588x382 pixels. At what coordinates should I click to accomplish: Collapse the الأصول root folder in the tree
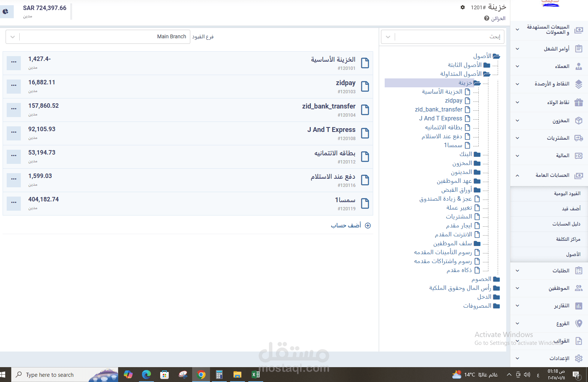pyautogui.click(x=496, y=56)
